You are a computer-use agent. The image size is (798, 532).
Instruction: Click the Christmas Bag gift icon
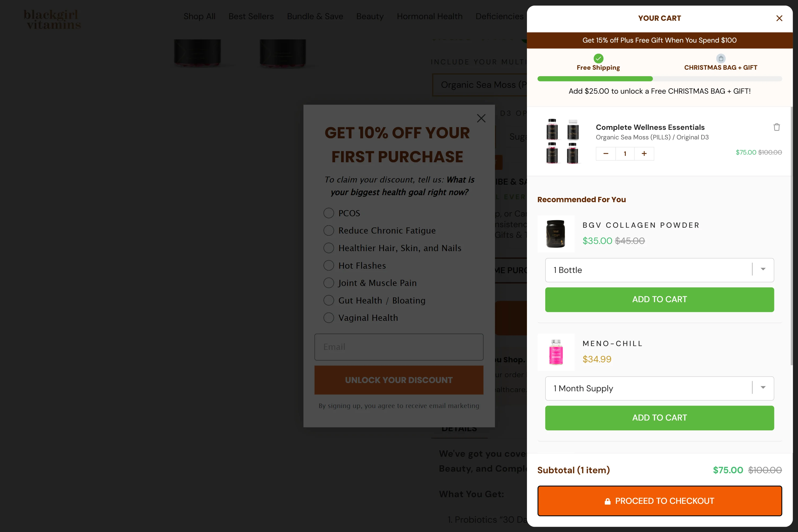click(721, 58)
